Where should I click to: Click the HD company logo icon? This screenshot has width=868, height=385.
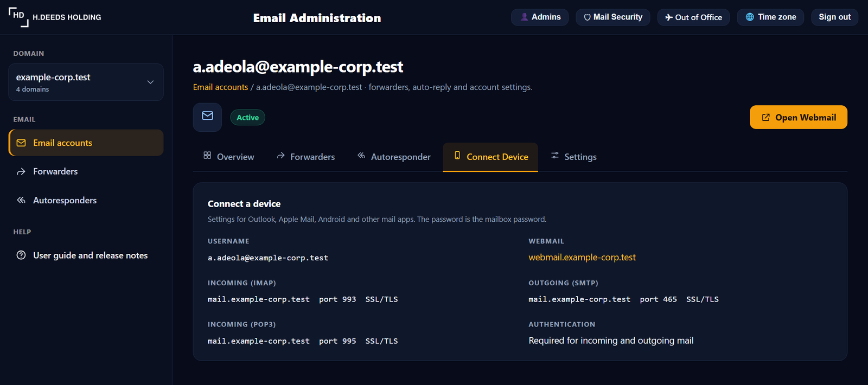pyautogui.click(x=18, y=17)
